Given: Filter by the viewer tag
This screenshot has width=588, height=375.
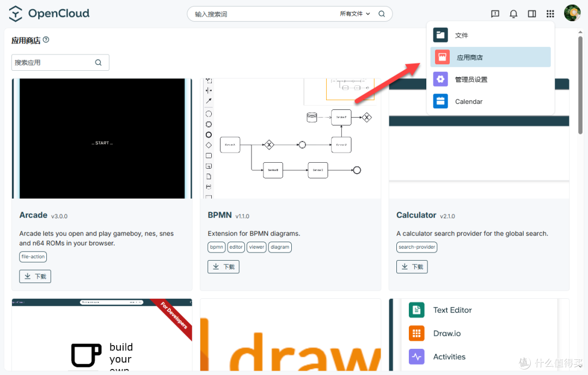Looking at the screenshot, I should coord(256,247).
